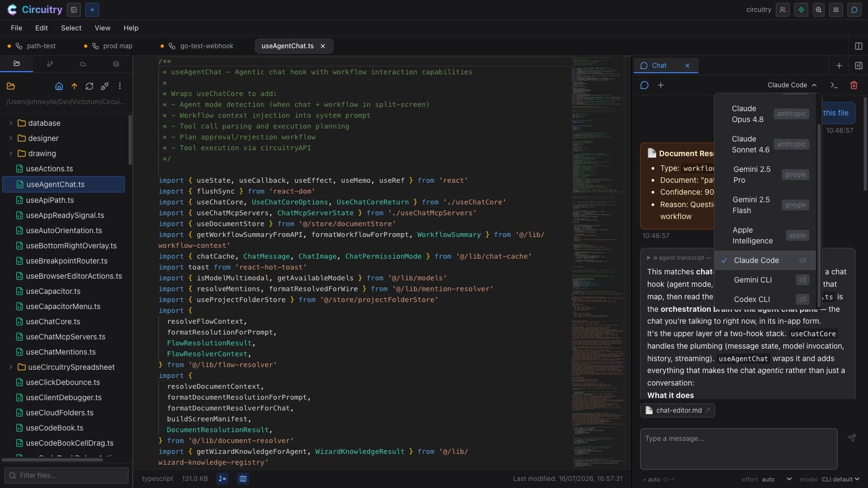Choose Claude Opus 4.8 from model list
868x488 pixels.
tap(765, 114)
